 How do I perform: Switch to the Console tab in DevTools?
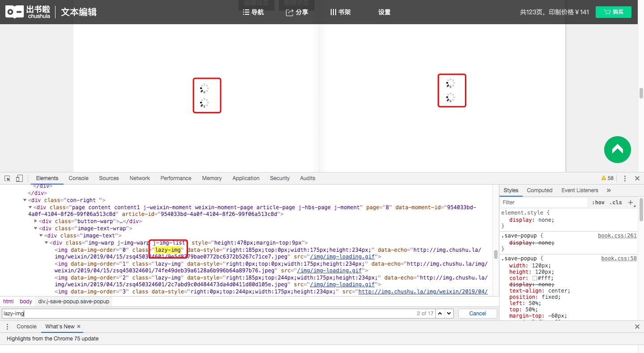pyautogui.click(x=79, y=178)
